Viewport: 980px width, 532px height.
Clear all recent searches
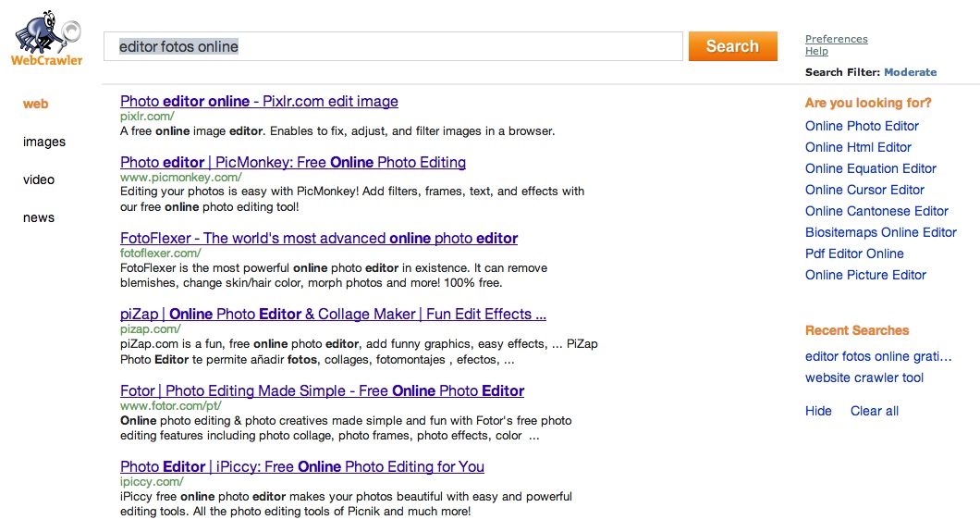pos(874,411)
